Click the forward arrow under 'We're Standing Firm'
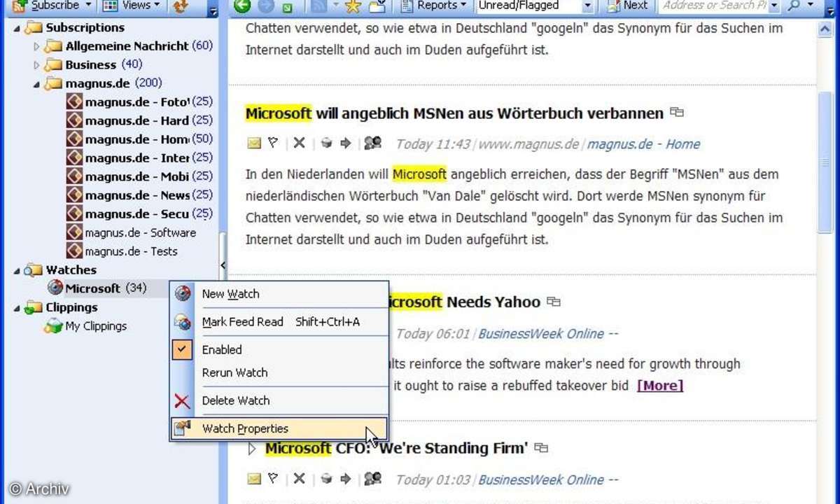This screenshot has height=504, width=840. point(346,479)
